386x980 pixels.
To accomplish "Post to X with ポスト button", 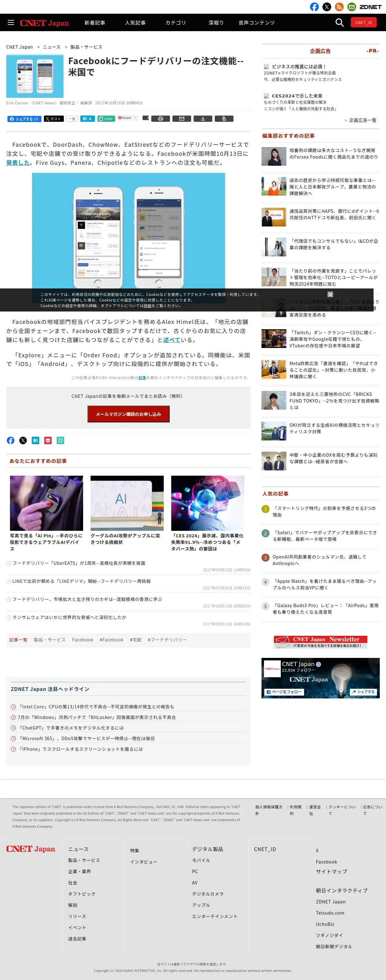I will tap(54, 119).
